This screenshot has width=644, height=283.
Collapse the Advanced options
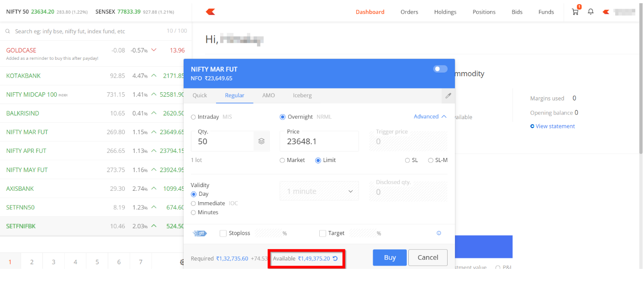pyautogui.click(x=430, y=116)
